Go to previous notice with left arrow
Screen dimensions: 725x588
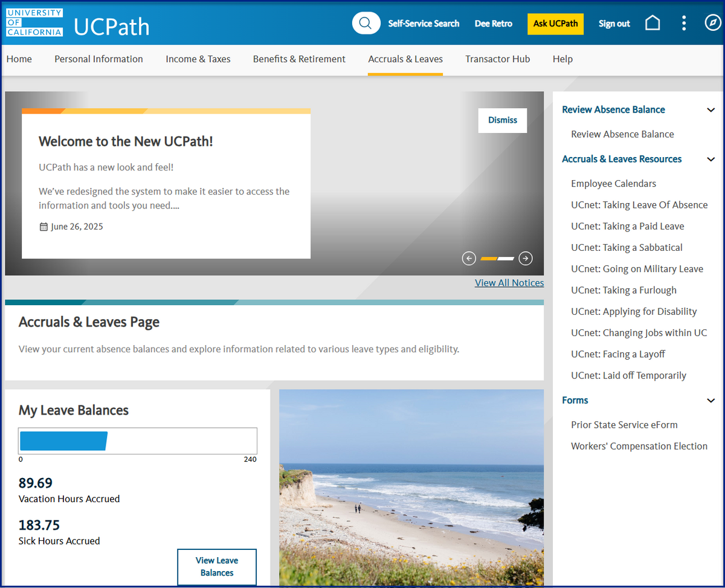tap(469, 258)
